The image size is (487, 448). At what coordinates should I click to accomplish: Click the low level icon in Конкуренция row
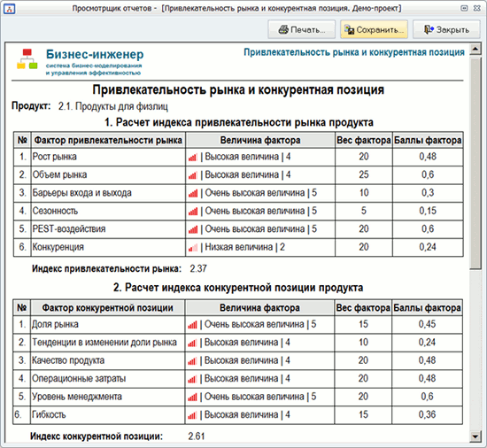(x=193, y=248)
